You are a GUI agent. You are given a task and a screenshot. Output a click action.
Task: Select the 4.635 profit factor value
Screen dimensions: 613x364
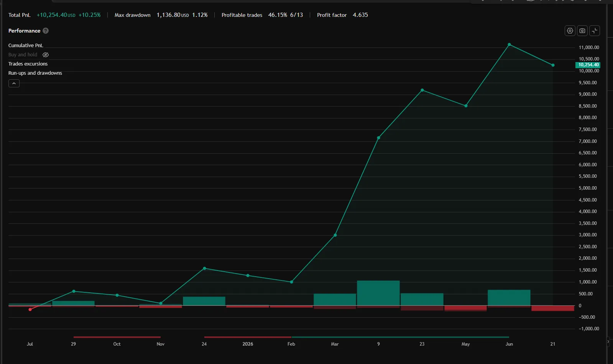[x=360, y=15]
